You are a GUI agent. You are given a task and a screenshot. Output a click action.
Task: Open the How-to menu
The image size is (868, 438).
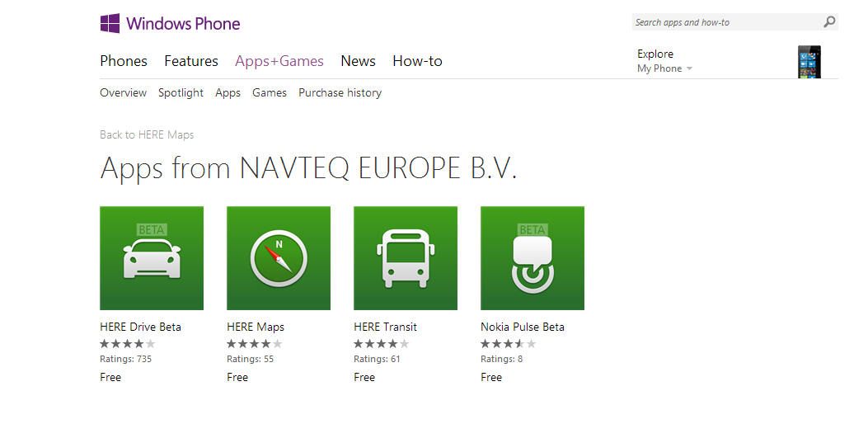pyautogui.click(x=417, y=61)
